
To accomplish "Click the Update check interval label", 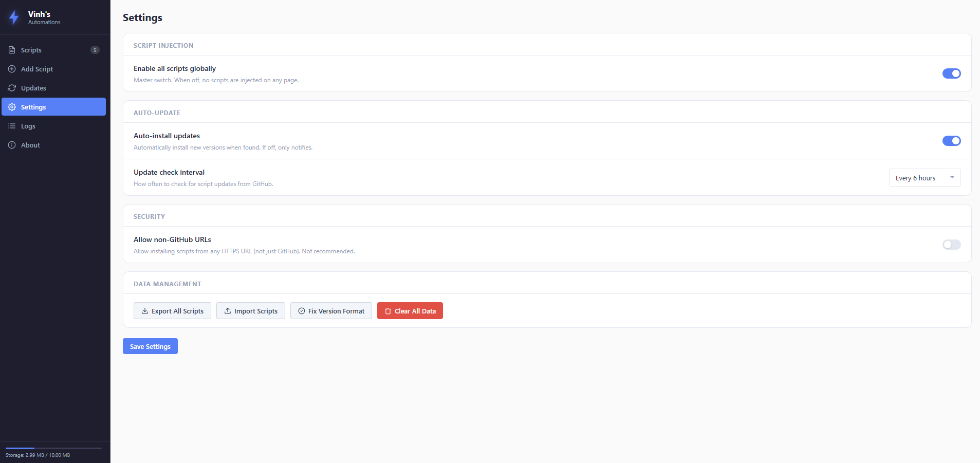I will (x=169, y=172).
